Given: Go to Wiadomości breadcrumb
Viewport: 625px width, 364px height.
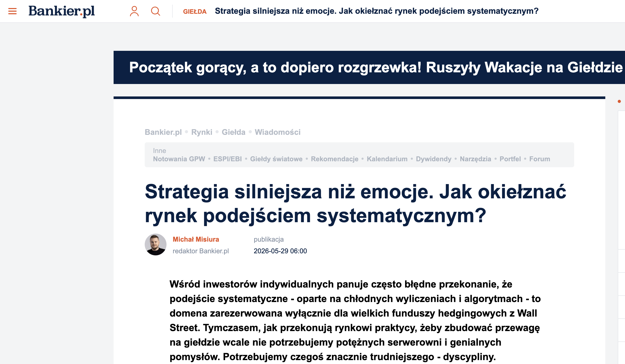Looking at the screenshot, I should point(277,132).
